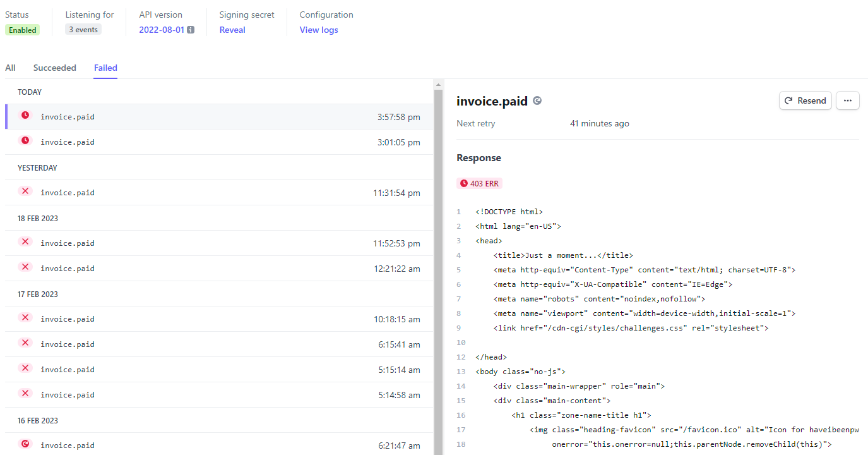The width and height of the screenshot is (868, 455).
Task: Select the invoice.paid event at 3:01:05 pm
Action: (219, 142)
